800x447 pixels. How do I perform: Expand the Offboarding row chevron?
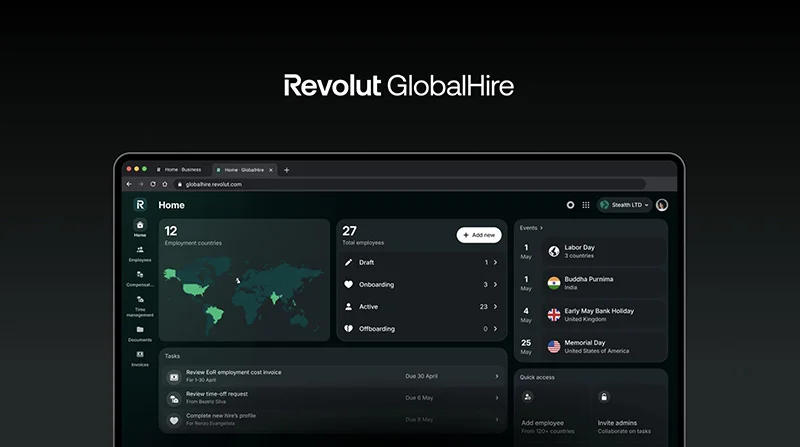[x=495, y=329]
